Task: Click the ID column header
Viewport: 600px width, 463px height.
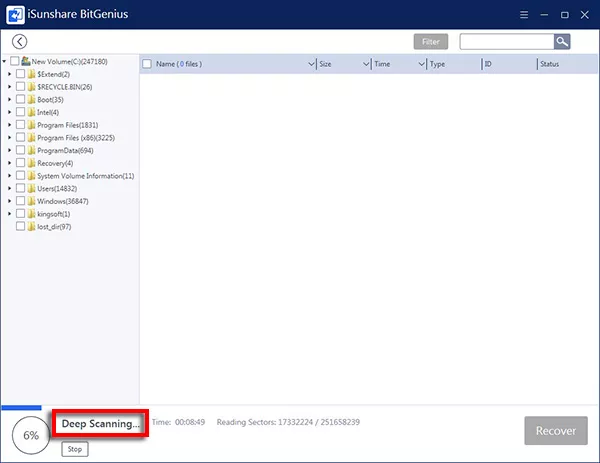Action: [488, 64]
